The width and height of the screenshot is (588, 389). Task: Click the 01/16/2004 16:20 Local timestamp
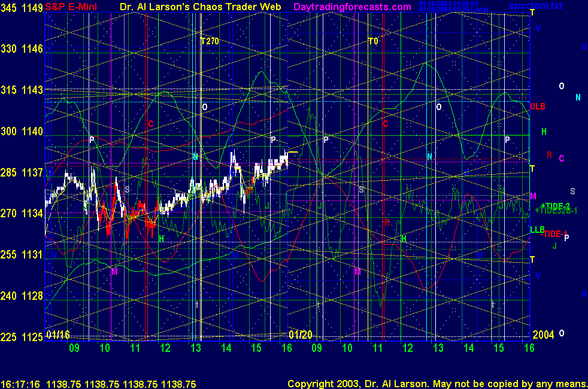[453, 9]
